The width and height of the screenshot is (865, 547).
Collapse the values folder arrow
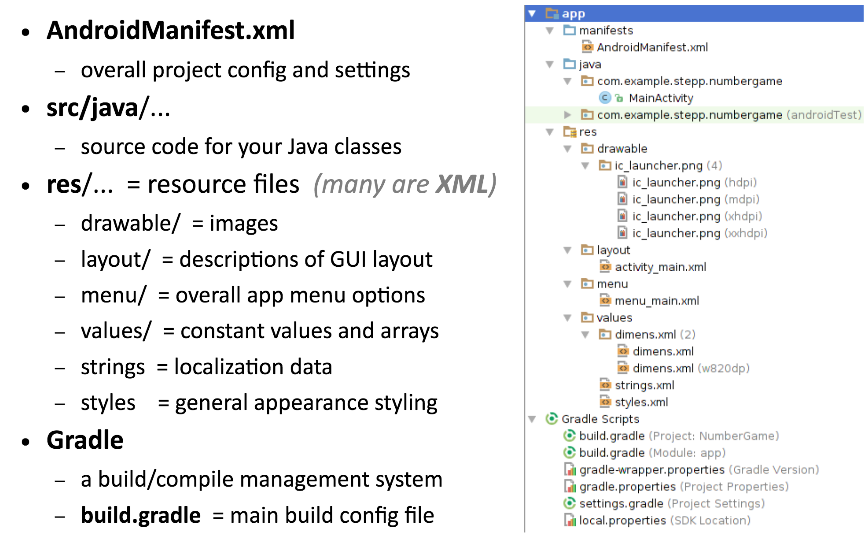pyautogui.click(x=568, y=318)
